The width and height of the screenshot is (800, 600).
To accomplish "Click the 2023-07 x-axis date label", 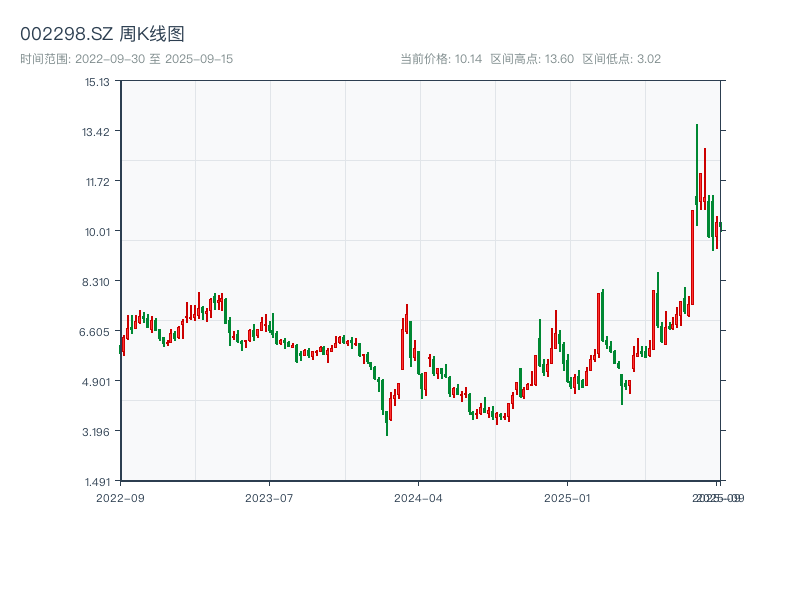I will pyautogui.click(x=269, y=498).
